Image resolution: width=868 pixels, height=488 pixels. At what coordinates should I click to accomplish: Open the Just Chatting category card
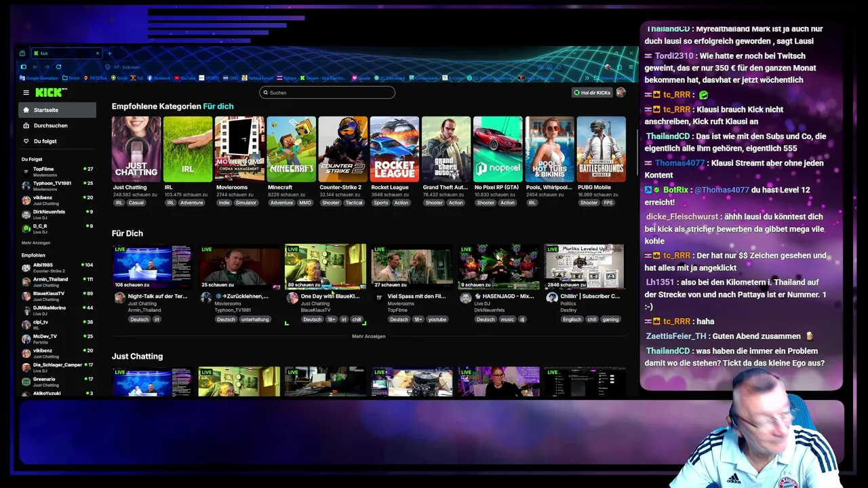click(x=136, y=149)
